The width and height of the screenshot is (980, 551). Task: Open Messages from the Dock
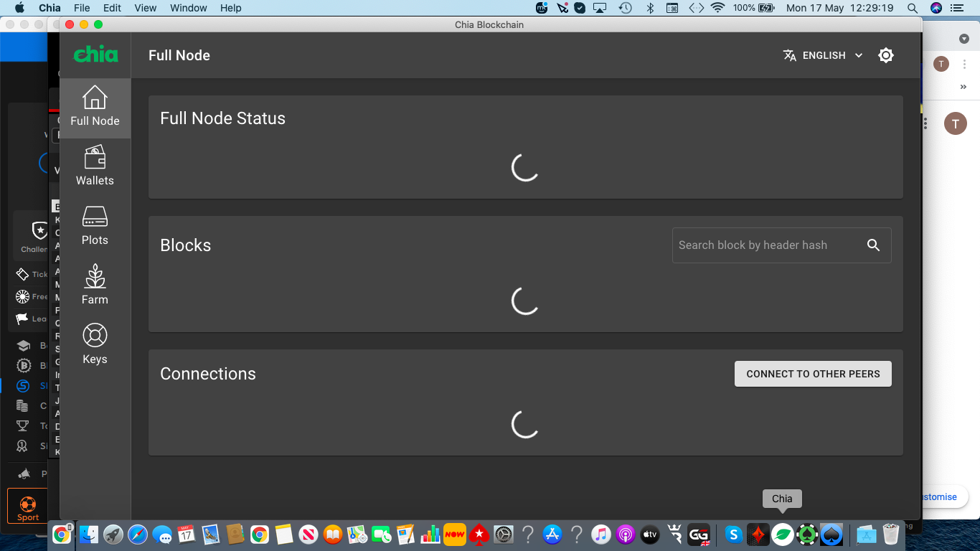pos(162,534)
